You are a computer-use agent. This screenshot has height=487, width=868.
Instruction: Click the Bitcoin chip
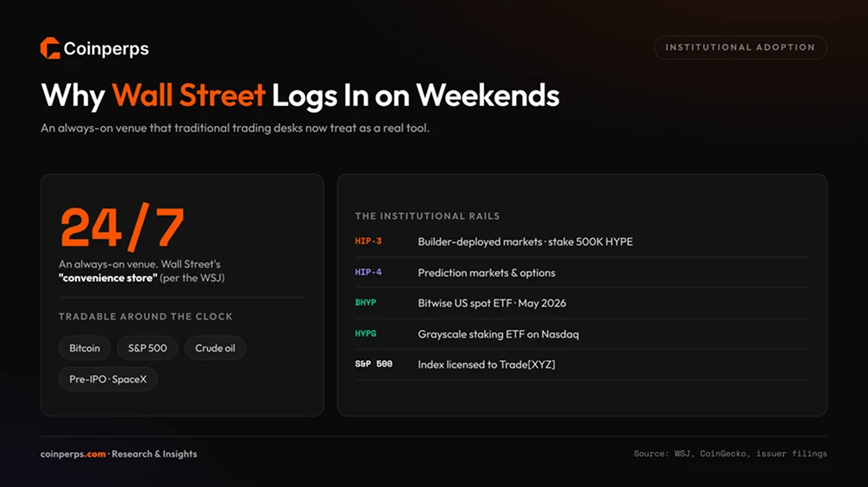(x=85, y=348)
